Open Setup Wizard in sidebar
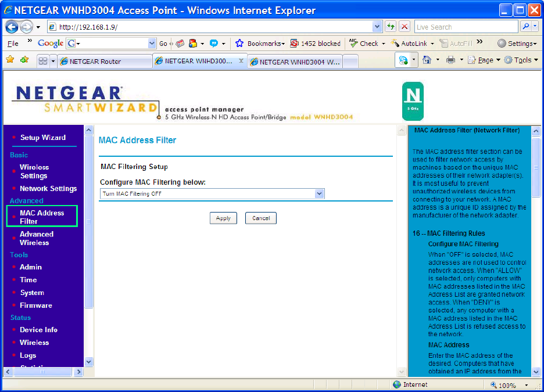544x392 pixels. pyautogui.click(x=43, y=138)
